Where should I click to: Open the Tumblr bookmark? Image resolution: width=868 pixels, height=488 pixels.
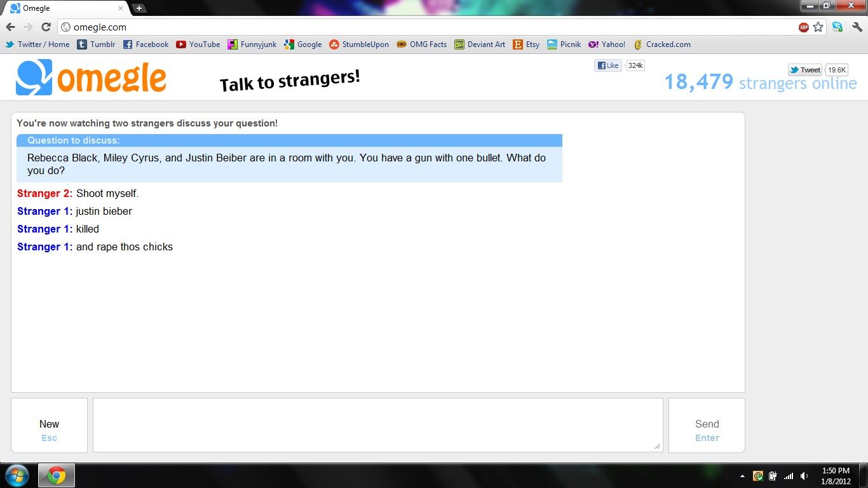pos(96,44)
